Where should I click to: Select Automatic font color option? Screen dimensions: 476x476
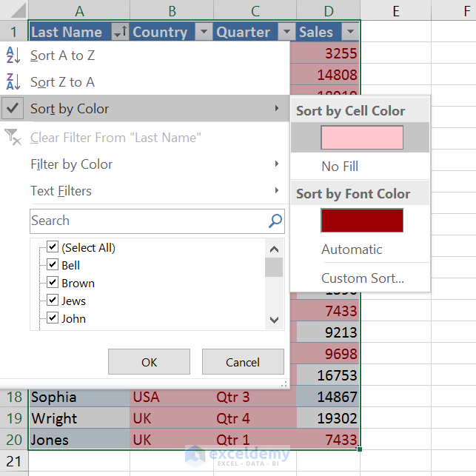[x=360, y=249]
